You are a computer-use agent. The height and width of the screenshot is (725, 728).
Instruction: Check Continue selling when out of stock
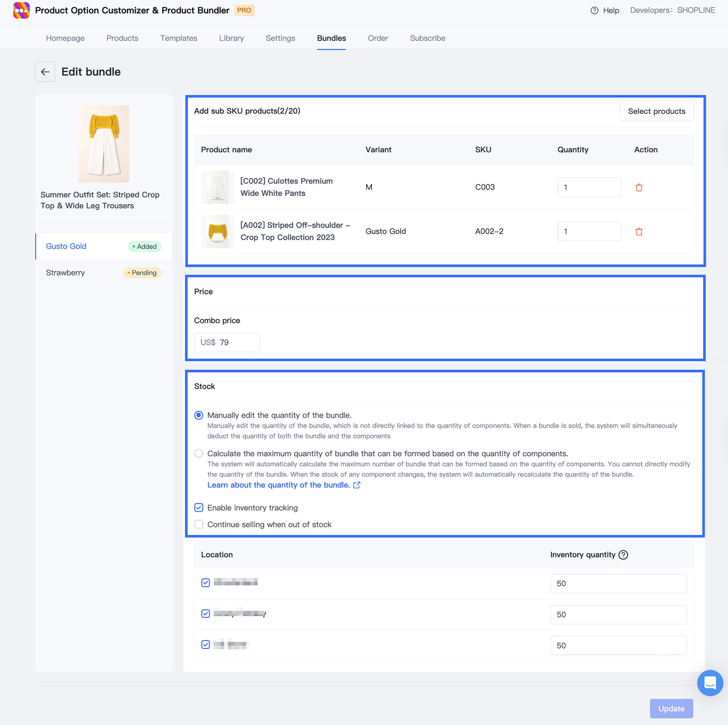pyautogui.click(x=199, y=524)
